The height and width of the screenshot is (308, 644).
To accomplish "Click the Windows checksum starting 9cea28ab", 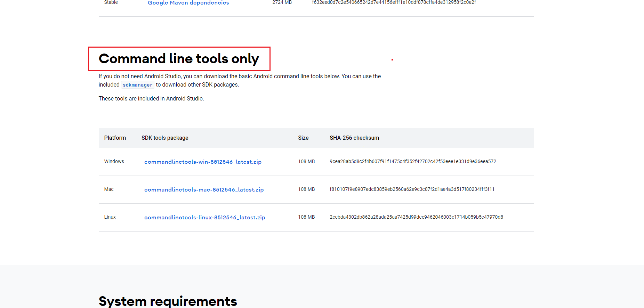I will click(413, 161).
